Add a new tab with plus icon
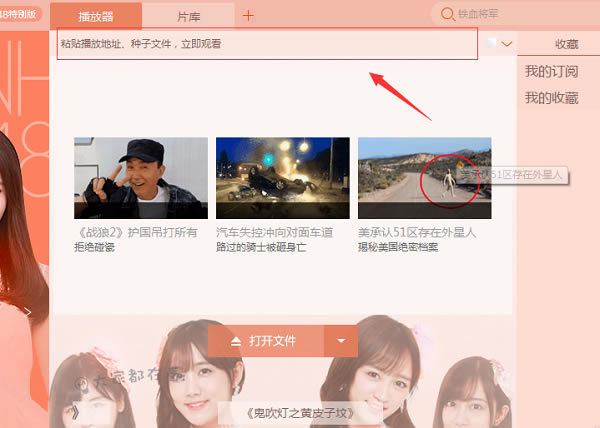Screen dimensions: 600x428 [x=249, y=15]
